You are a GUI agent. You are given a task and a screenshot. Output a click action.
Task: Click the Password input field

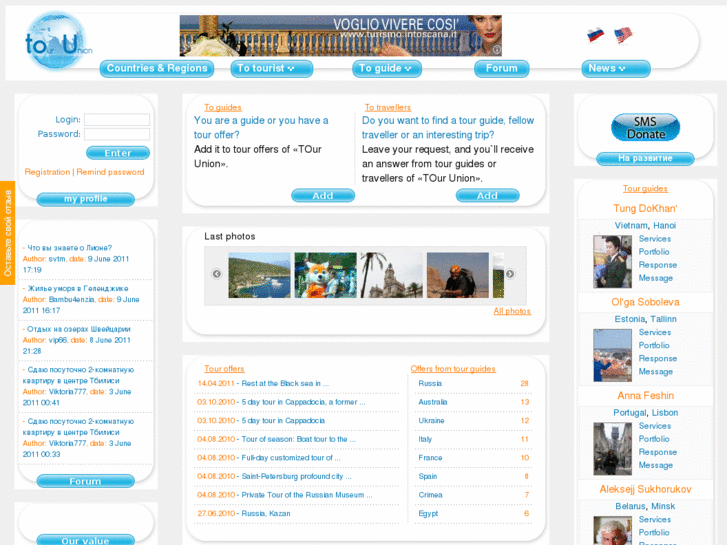tap(117, 134)
